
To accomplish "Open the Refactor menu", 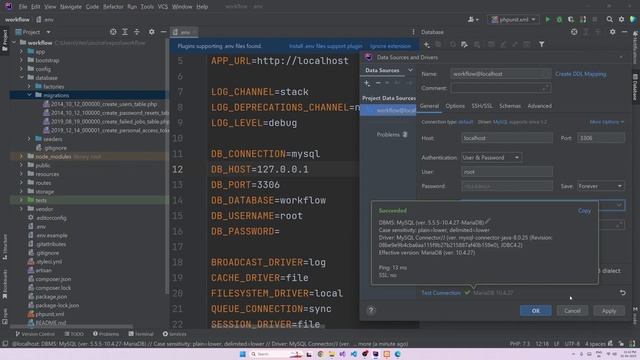I will pos(113,7).
